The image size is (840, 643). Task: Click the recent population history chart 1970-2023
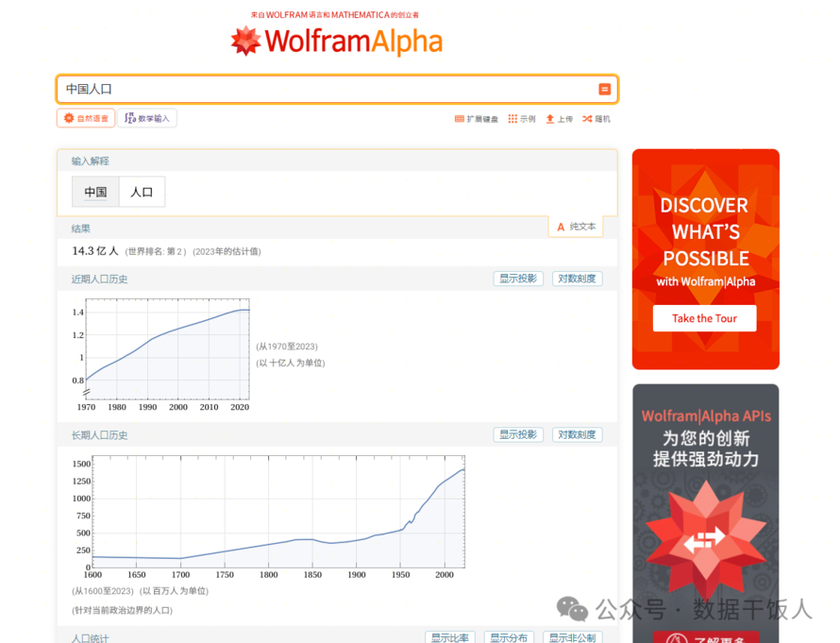(x=161, y=355)
